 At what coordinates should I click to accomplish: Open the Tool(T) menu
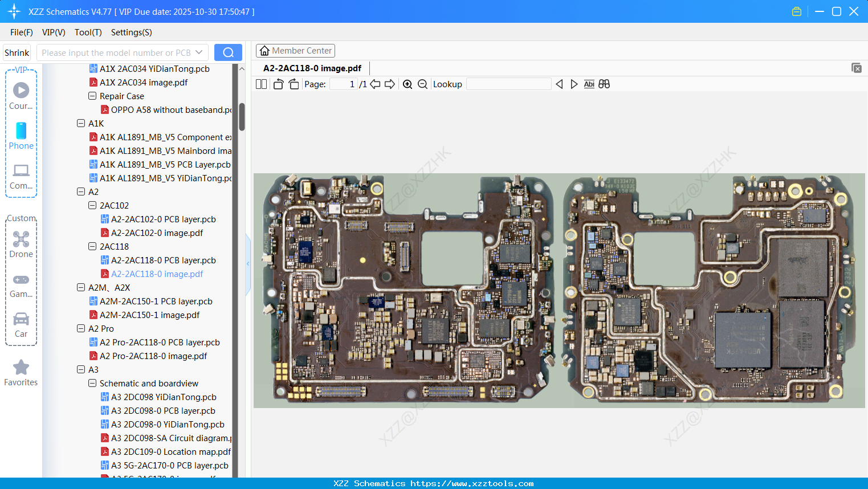point(88,32)
